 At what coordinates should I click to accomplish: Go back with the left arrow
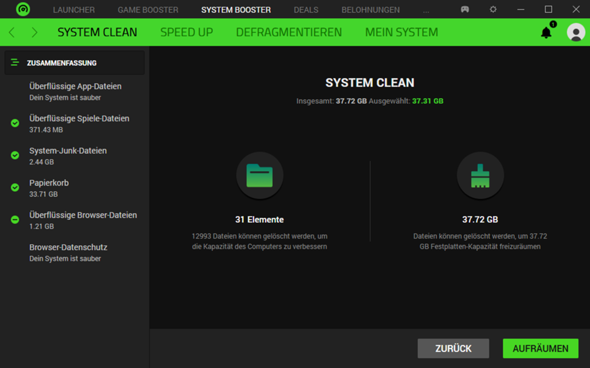[x=12, y=32]
